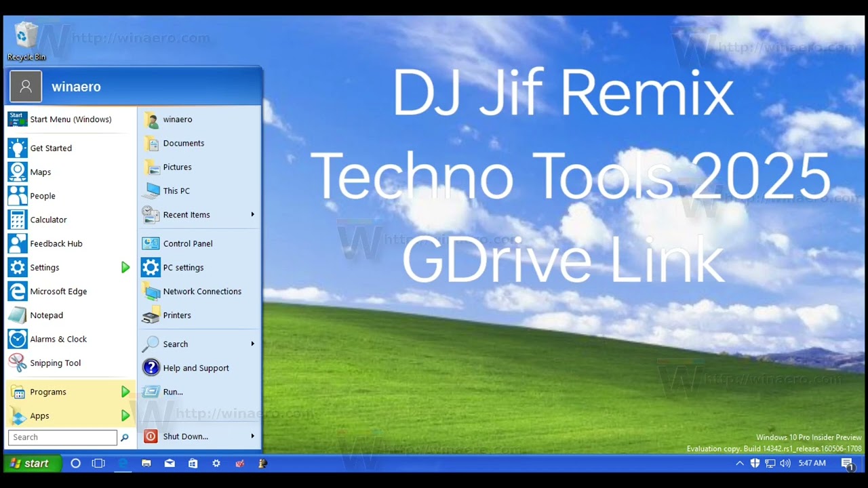Screen dimensions: 868x488
Task: Click the Search entry in right column
Action: (x=199, y=344)
